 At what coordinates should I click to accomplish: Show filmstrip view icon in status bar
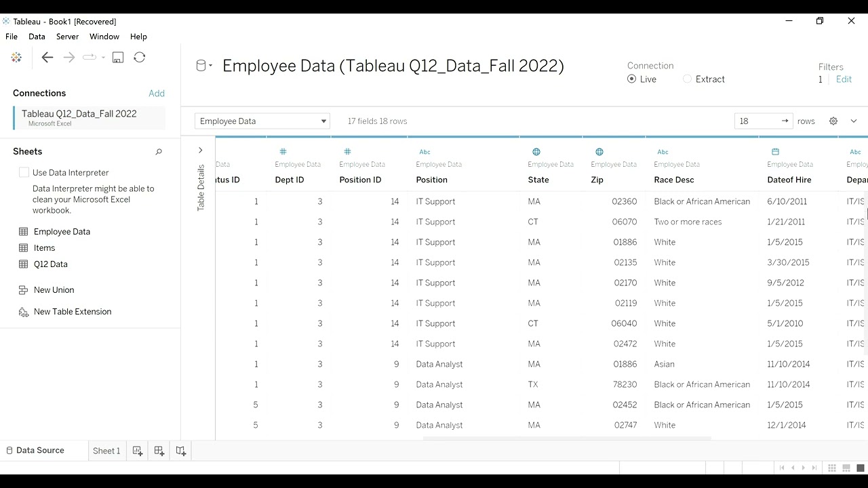[x=846, y=468]
